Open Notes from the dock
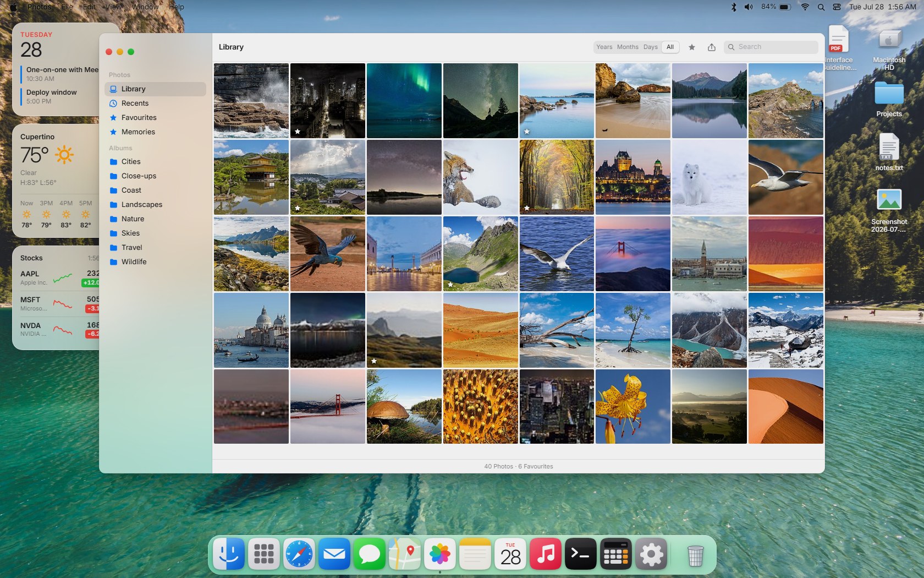Screen dimensions: 924x578 [475, 554]
